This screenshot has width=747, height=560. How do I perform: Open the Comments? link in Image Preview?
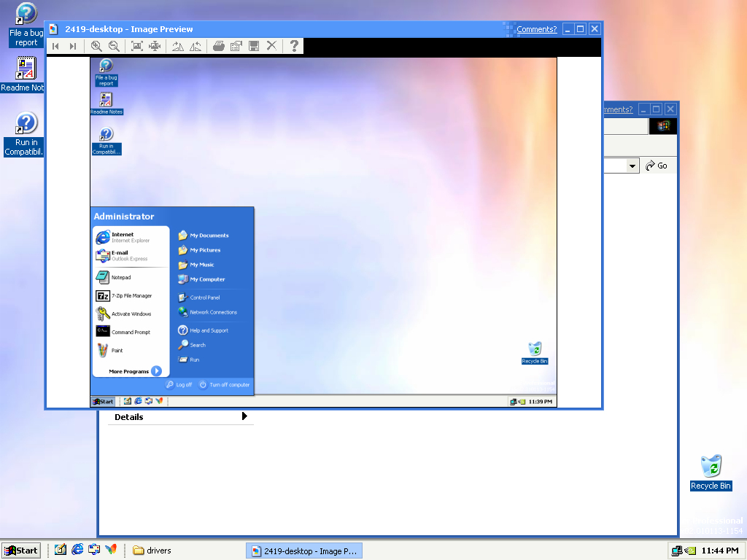click(x=536, y=29)
